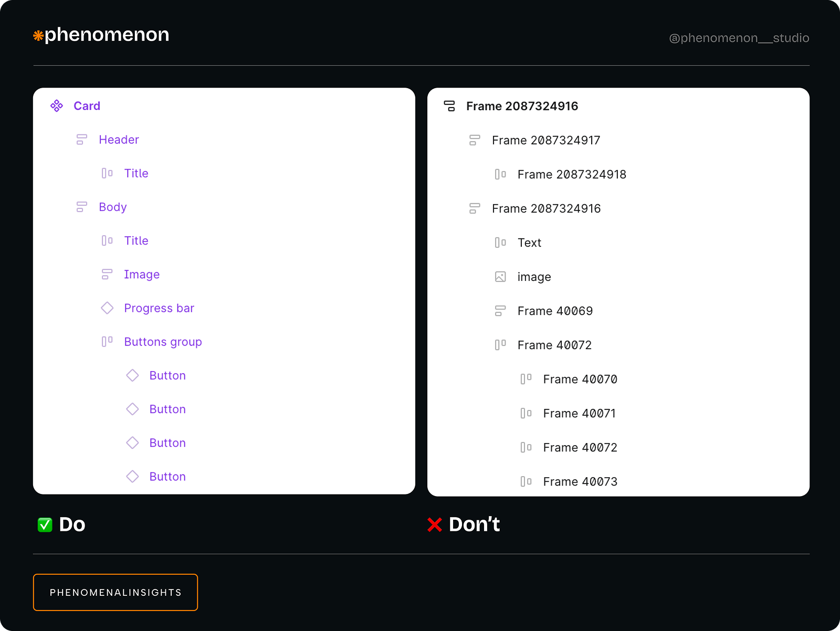
Task: Click the auto-layout icon beside Frame 40069
Action: (x=501, y=311)
